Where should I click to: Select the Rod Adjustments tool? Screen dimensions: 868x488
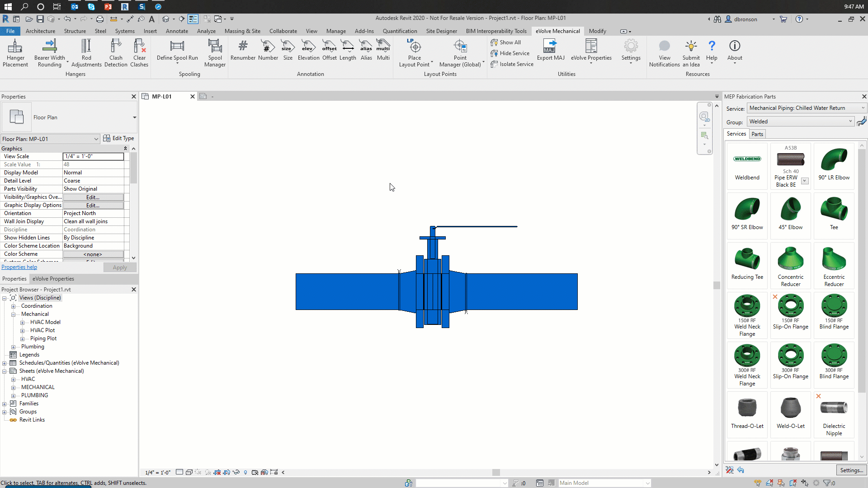click(86, 53)
